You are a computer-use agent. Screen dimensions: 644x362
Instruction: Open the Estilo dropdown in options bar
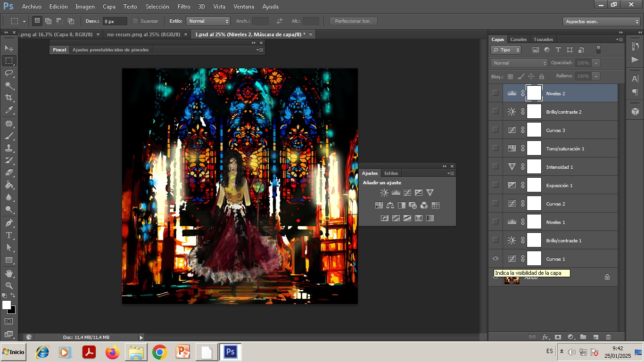pyautogui.click(x=208, y=21)
